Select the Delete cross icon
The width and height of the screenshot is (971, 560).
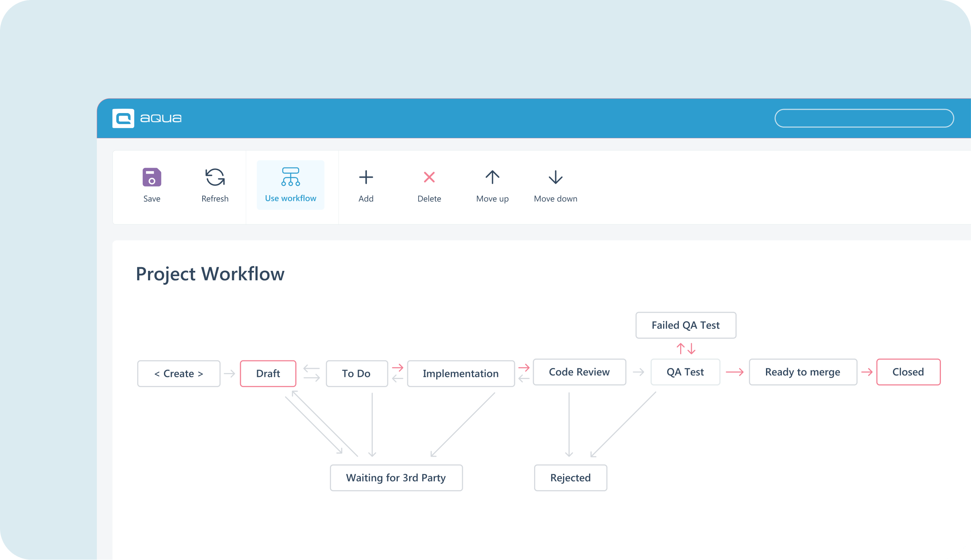[x=429, y=177]
